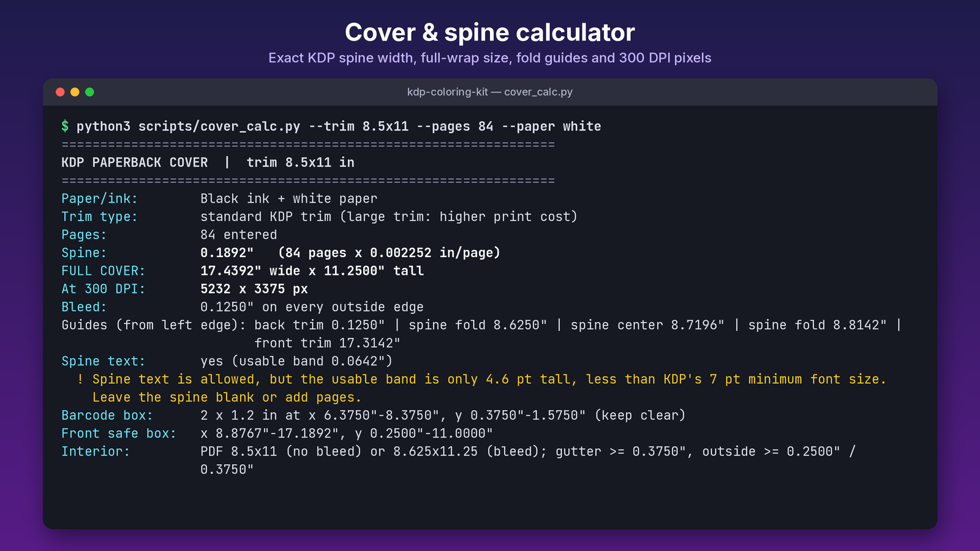The height and width of the screenshot is (551, 980).
Task: Click the value '84 entered'
Action: pos(239,235)
